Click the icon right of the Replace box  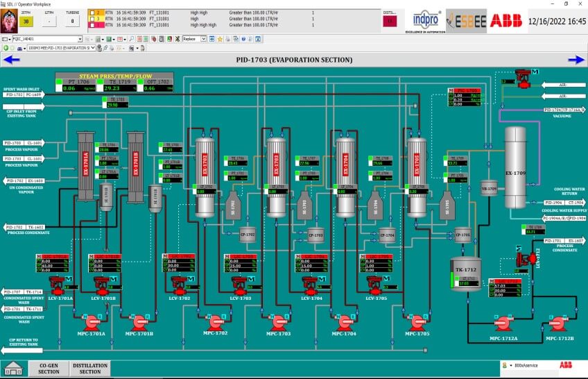(212, 39)
